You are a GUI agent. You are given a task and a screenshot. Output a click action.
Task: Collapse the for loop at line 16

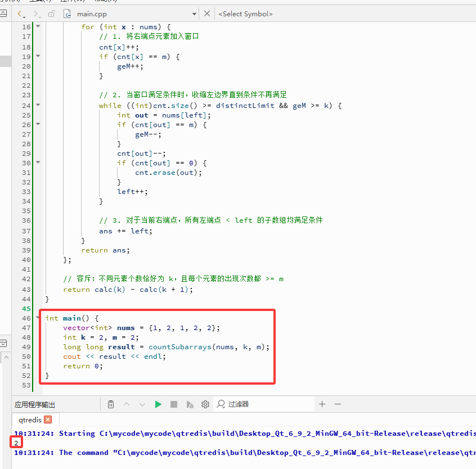[x=38, y=26]
